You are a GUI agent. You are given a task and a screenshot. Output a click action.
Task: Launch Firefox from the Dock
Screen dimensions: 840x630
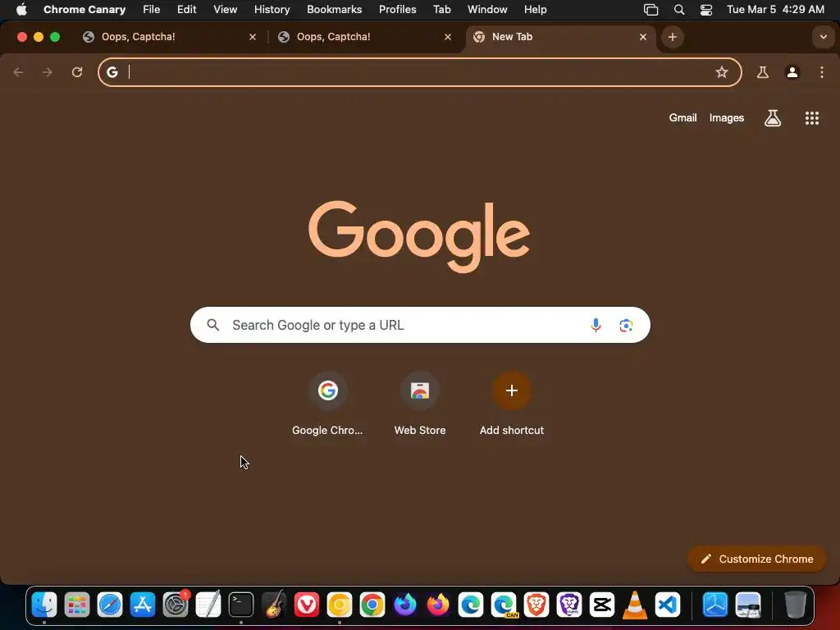pos(438,605)
